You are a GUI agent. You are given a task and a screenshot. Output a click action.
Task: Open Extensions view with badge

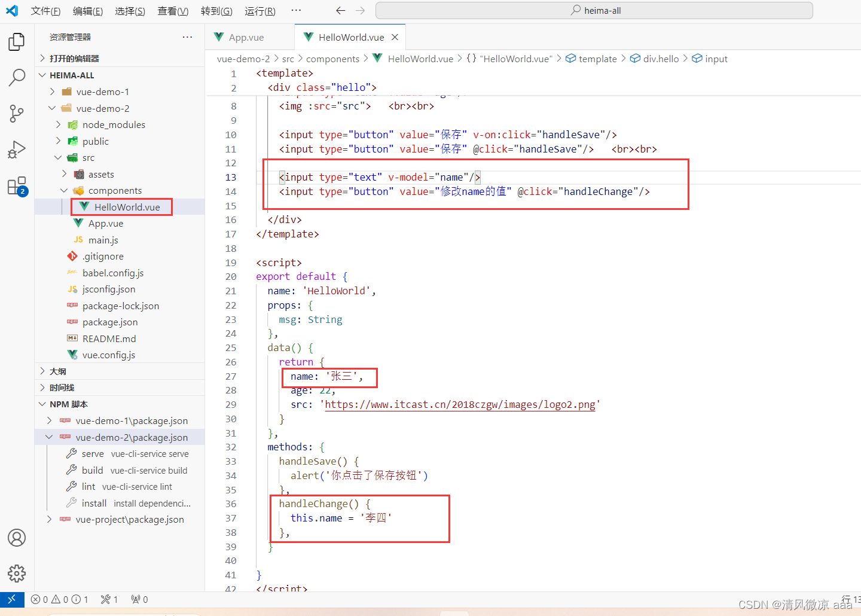[17, 186]
